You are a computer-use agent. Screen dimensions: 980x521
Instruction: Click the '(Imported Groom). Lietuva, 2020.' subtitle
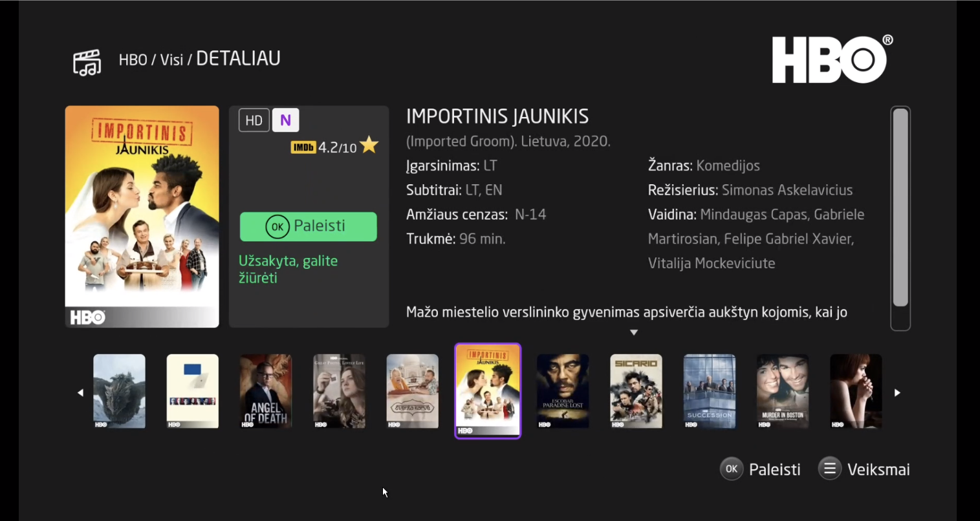click(508, 142)
